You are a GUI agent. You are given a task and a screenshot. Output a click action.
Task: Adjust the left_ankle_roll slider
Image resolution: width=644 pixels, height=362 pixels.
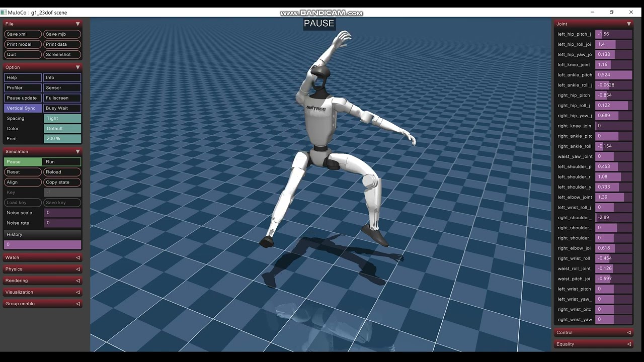pyautogui.click(x=613, y=85)
